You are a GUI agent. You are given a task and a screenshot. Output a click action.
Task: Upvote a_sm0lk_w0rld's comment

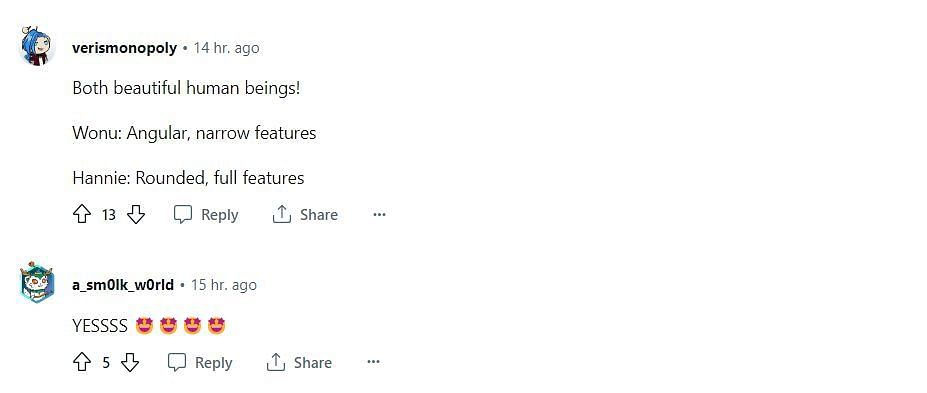pyautogui.click(x=82, y=362)
